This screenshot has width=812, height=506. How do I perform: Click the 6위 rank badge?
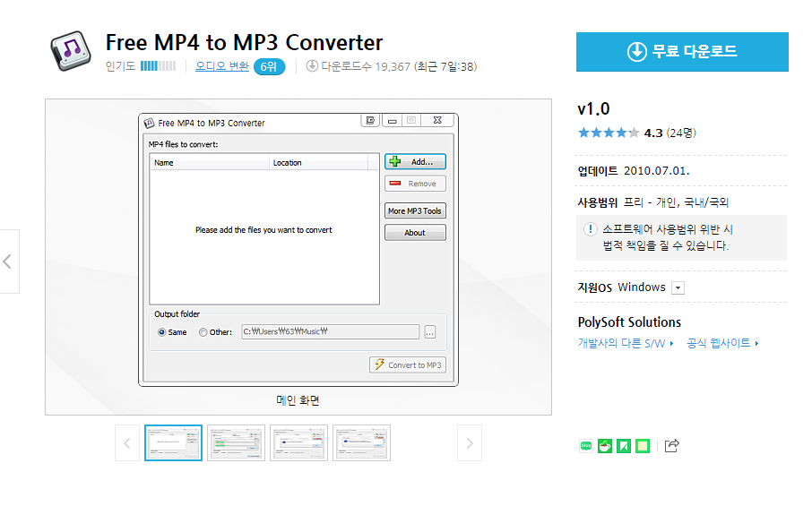(x=269, y=67)
